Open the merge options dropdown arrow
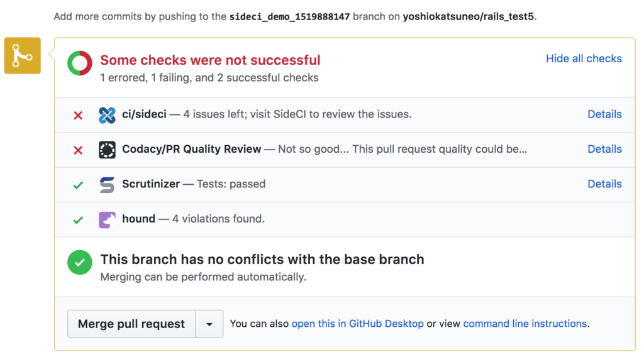This screenshot has height=357, width=644. (x=209, y=324)
